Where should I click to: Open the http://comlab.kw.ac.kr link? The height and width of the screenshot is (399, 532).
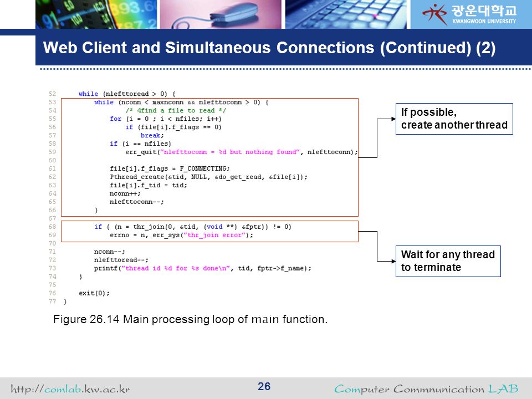(70, 389)
